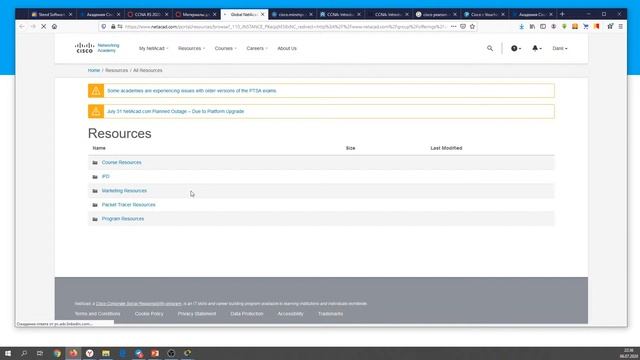The height and width of the screenshot is (360, 640).
Task: Open PowerPoint from the taskbar
Action: point(155,353)
